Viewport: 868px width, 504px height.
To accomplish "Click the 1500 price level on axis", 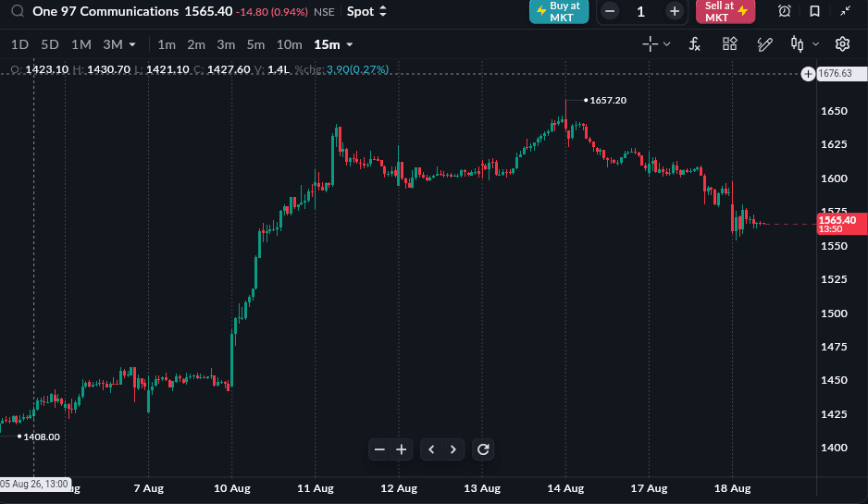I will 835,313.
